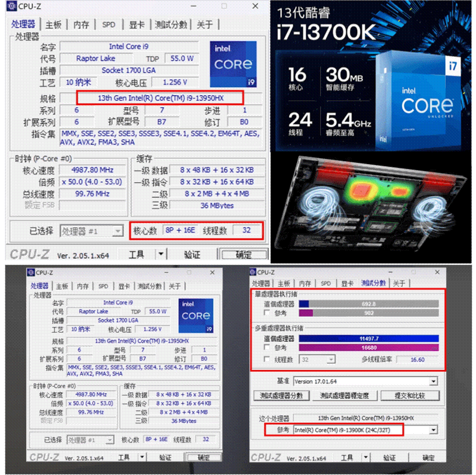Click CPU-Z title icon in benchmark window
Screen dimensions: 476x475
253,272
